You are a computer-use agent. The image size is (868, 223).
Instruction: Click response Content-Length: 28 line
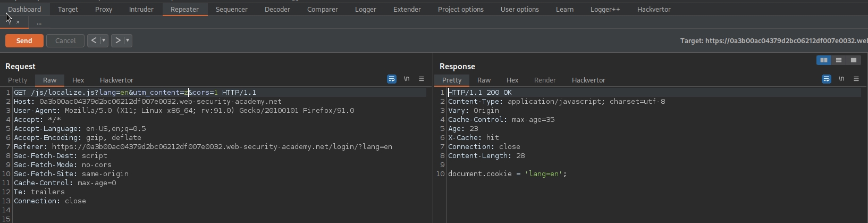(x=486, y=155)
